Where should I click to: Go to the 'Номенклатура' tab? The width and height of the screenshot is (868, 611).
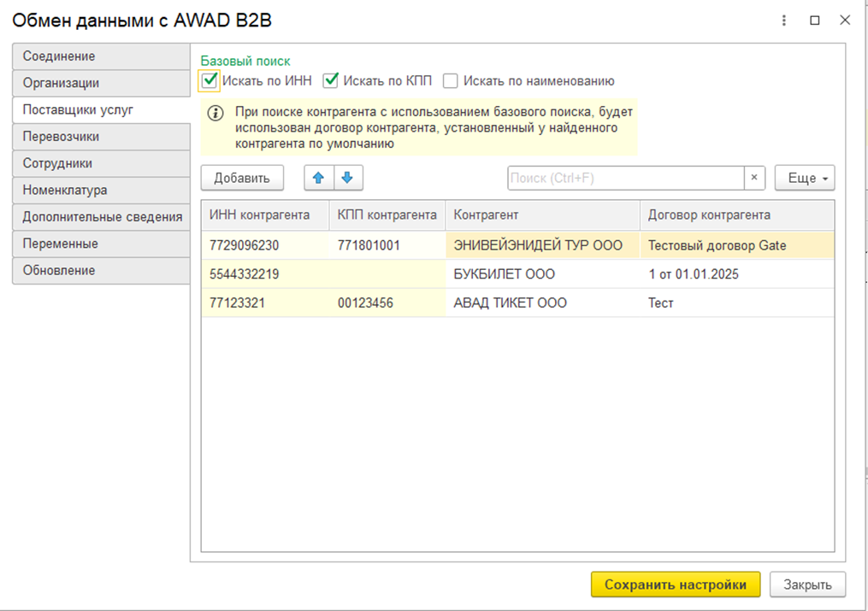pos(101,191)
